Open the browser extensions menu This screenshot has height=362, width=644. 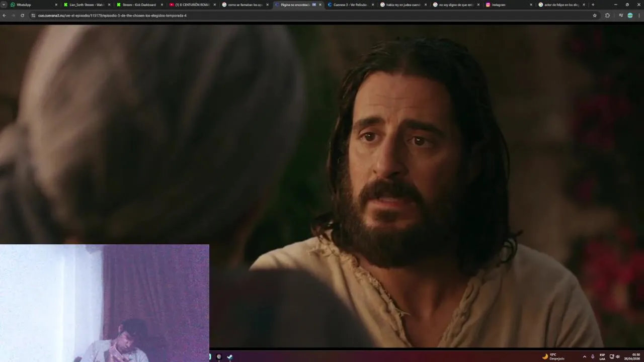coord(607,16)
